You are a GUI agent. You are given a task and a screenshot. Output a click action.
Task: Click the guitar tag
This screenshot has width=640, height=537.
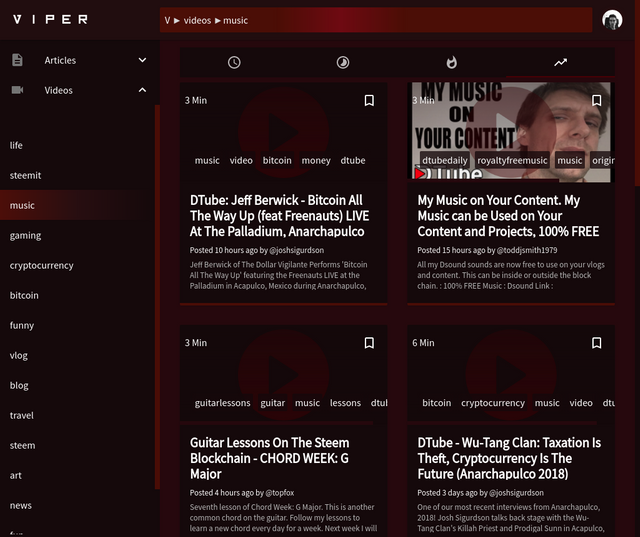point(273,403)
